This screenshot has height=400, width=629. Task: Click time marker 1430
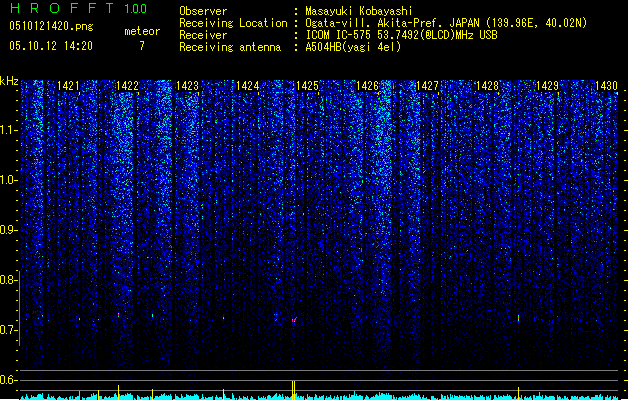(607, 85)
